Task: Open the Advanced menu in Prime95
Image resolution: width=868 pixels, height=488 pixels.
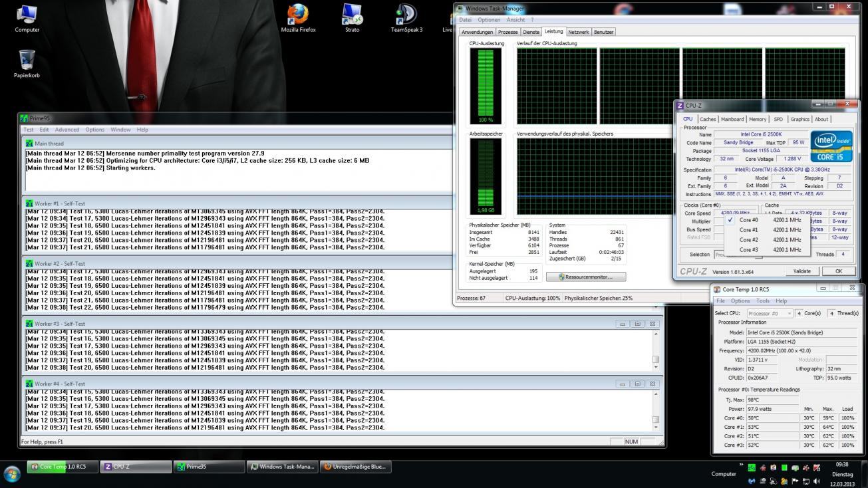Action: pos(67,130)
